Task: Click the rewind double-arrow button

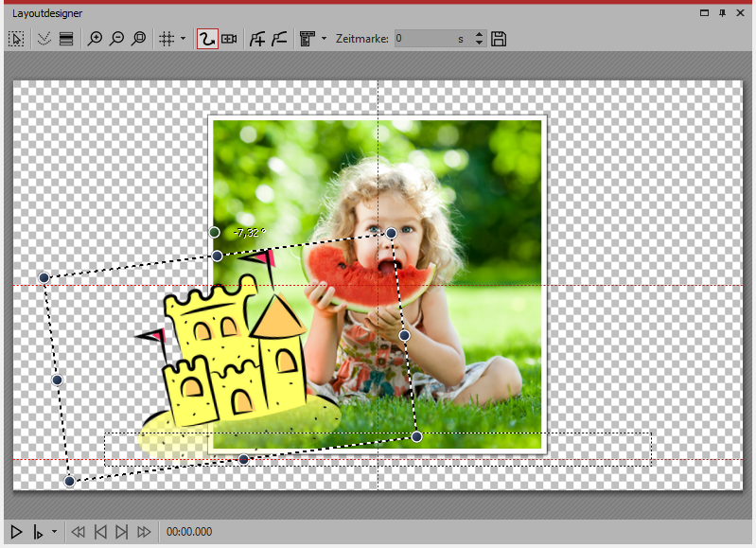Action: pos(79,532)
